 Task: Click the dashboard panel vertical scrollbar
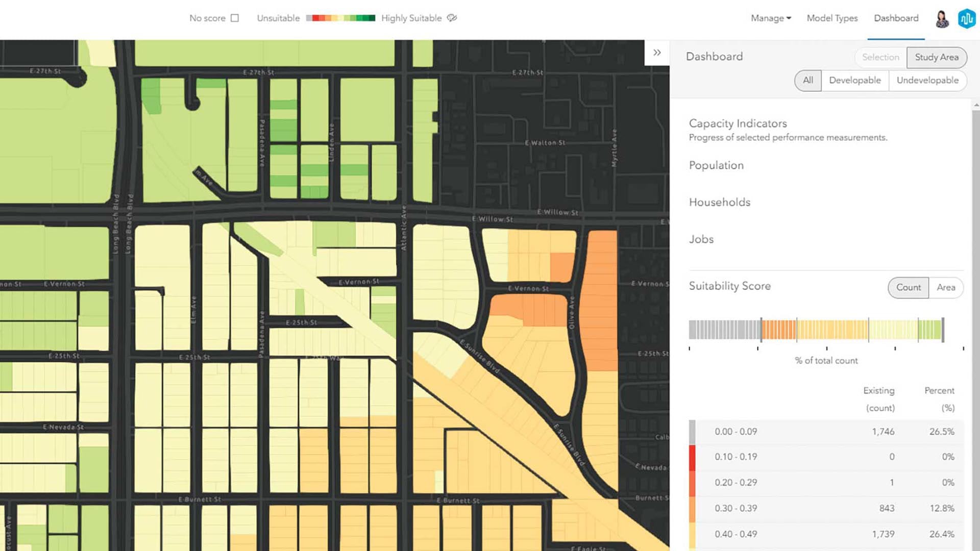[976, 306]
